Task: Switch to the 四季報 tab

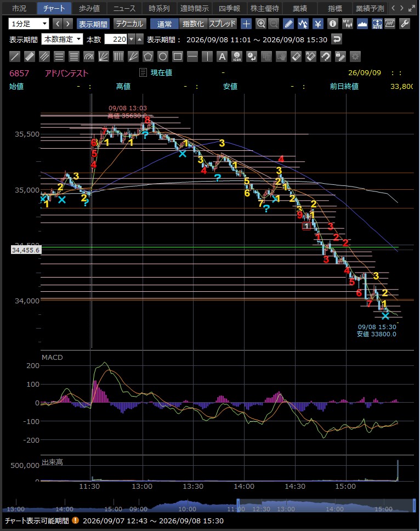Action: tap(229, 8)
